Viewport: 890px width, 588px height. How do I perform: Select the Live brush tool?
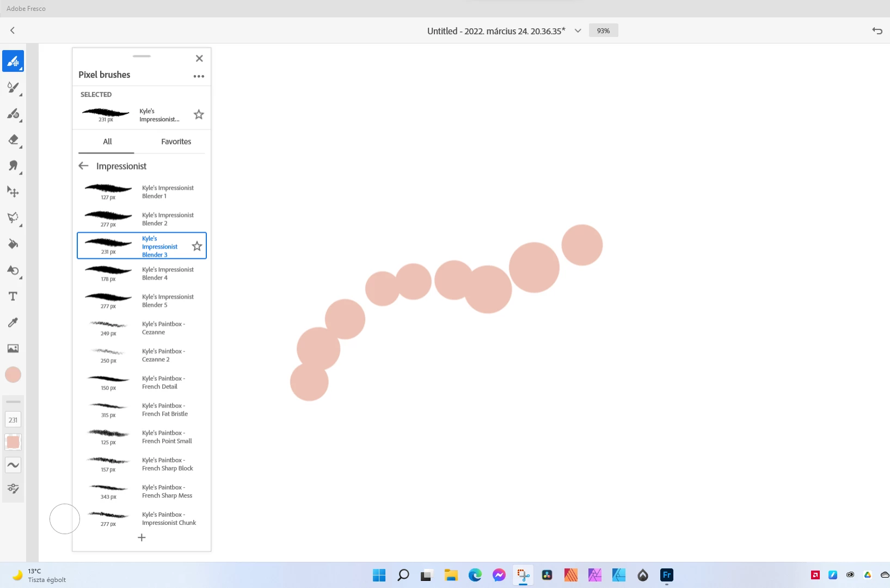click(13, 87)
